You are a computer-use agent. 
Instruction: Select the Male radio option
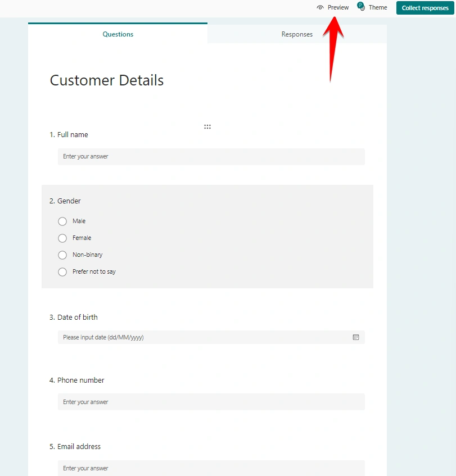[62, 221]
